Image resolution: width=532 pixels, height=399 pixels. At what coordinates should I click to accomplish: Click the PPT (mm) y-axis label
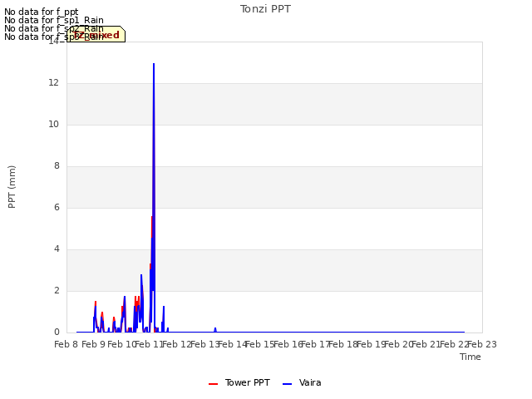click(x=12, y=186)
